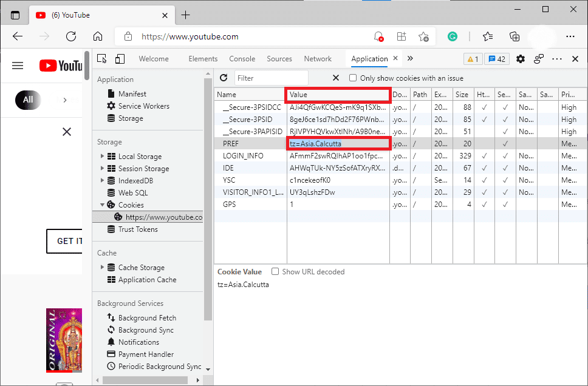Open Background Sync service
588x386 pixels.
(x=146, y=330)
